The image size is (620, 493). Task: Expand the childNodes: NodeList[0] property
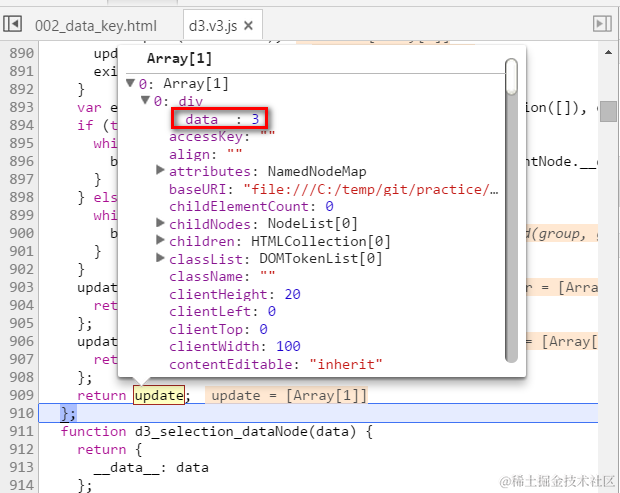160,223
